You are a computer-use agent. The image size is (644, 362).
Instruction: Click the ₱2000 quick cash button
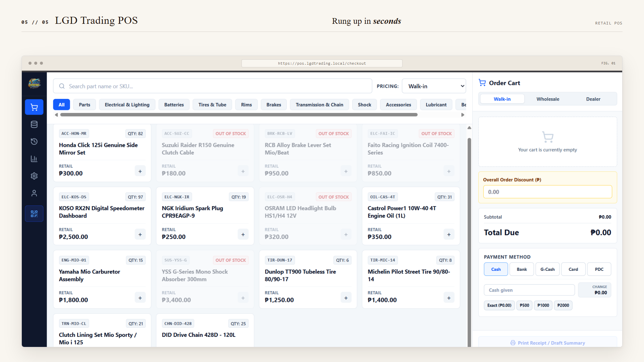(563, 305)
